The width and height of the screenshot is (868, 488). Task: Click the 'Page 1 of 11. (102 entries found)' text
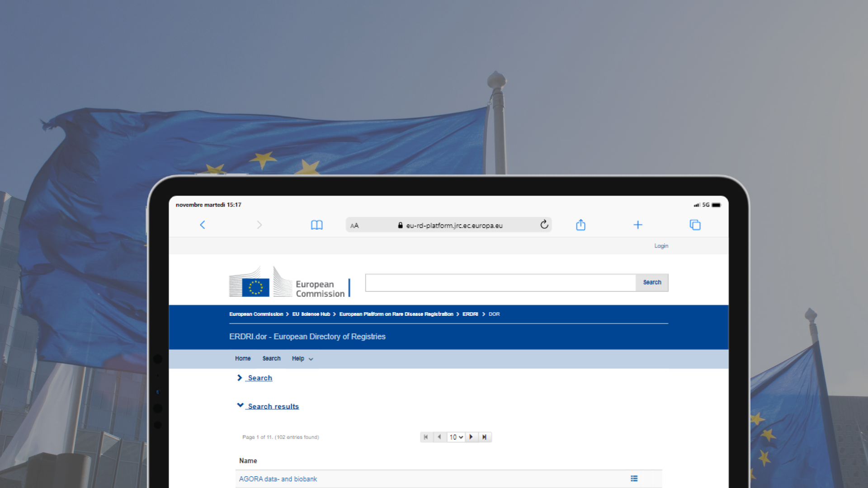tap(281, 437)
